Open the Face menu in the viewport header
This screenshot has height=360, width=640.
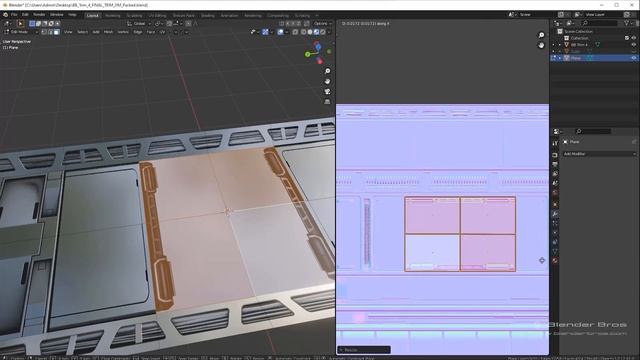pyautogui.click(x=151, y=32)
